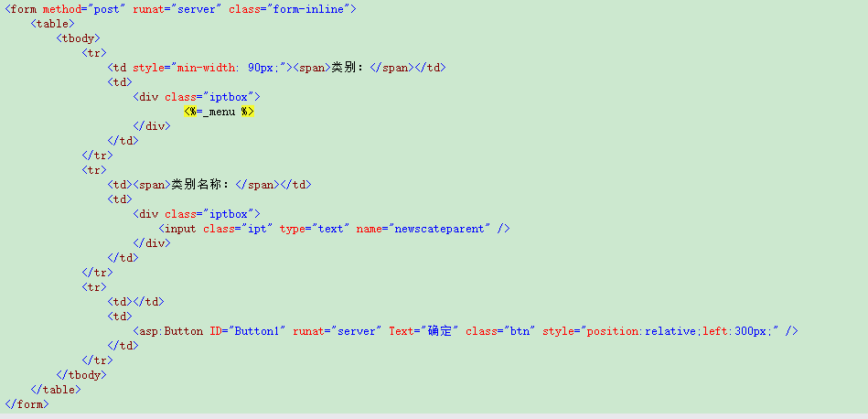Click the empty <td></td> line
This screenshot has height=419, width=868.
point(135,302)
